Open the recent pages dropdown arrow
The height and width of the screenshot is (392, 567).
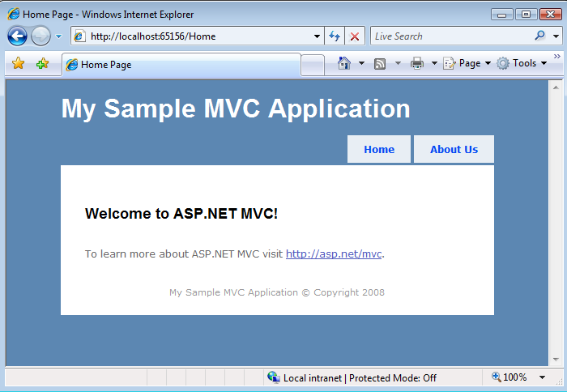58,36
